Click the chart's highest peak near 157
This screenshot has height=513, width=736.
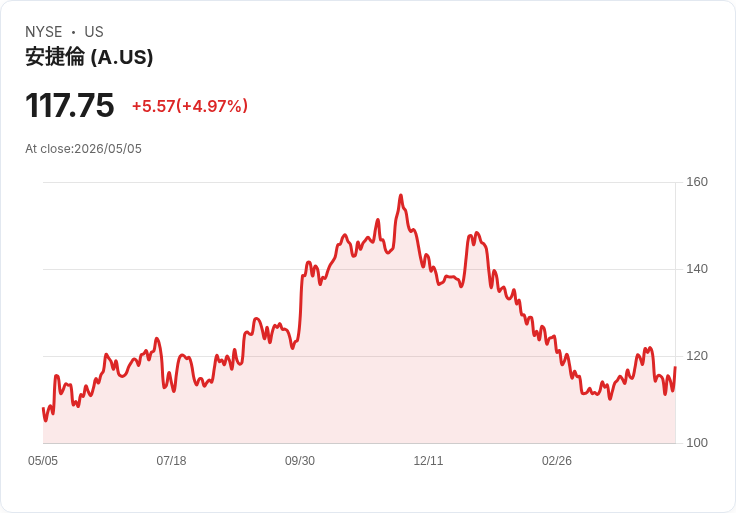point(401,195)
